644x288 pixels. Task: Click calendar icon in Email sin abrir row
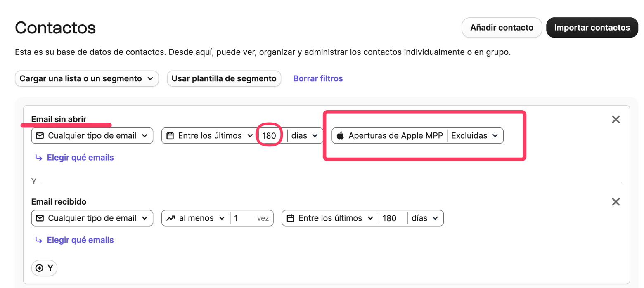(x=170, y=136)
